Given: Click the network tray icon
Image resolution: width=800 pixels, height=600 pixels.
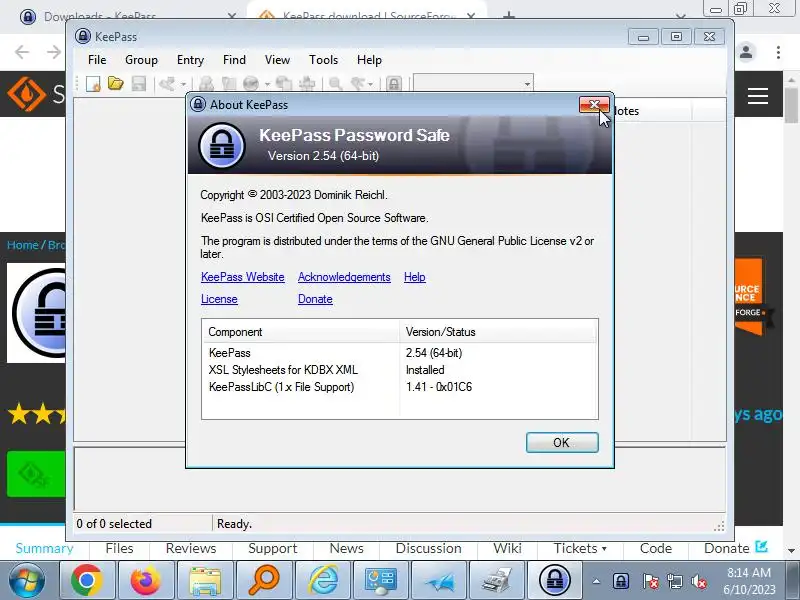Looking at the screenshot, I should point(674,581).
